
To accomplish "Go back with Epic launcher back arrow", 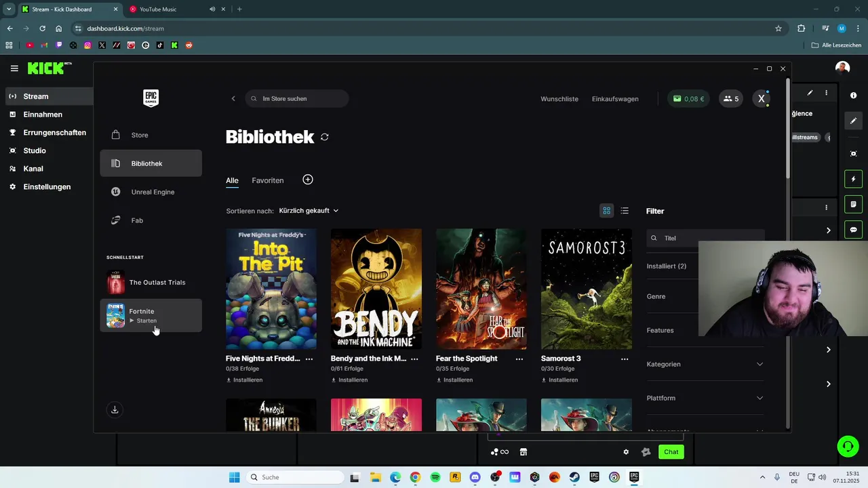I will click(x=233, y=99).
